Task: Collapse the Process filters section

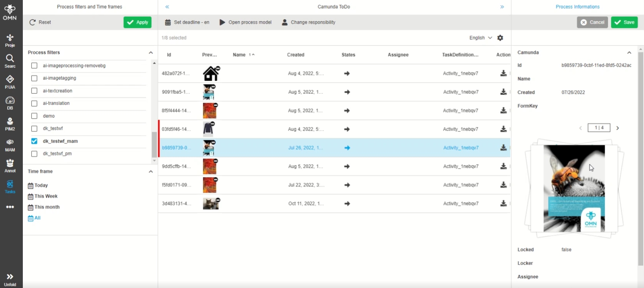Action: point(151,52)
